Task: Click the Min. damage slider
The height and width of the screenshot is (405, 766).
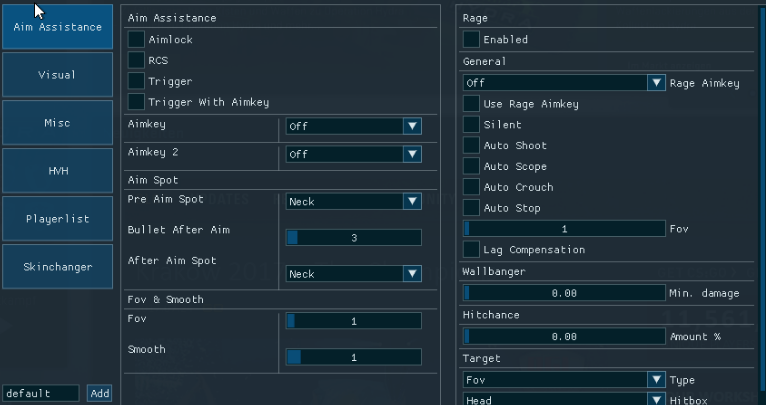Action: click(564, 293)
